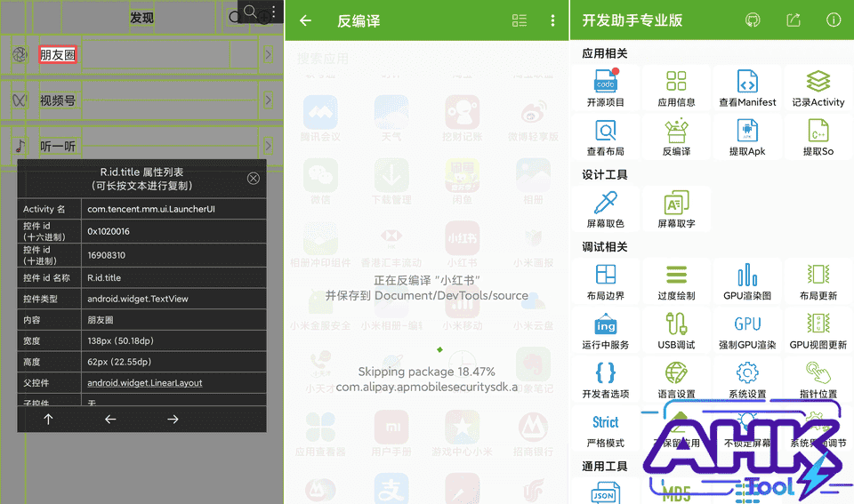Start the 屏幕取字 screen text tool
854x504 pixels.
tap(676, 209)
